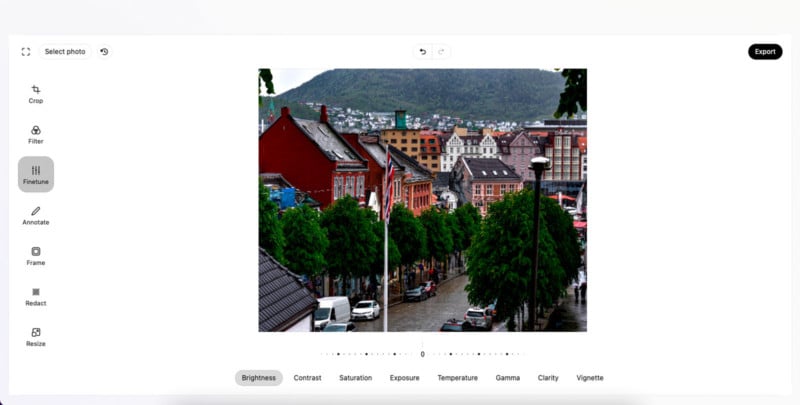Open the Redact tool
Viewport: 800px width, 405px height.
[x=36, y=296]
